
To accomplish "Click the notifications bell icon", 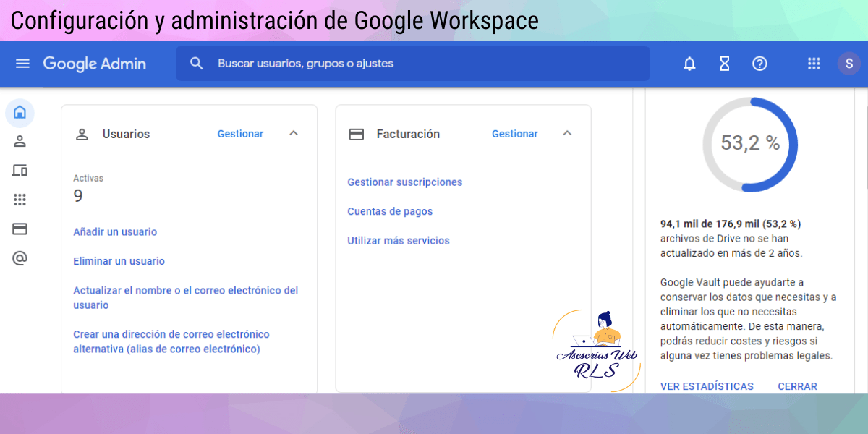I will [689, 64].
